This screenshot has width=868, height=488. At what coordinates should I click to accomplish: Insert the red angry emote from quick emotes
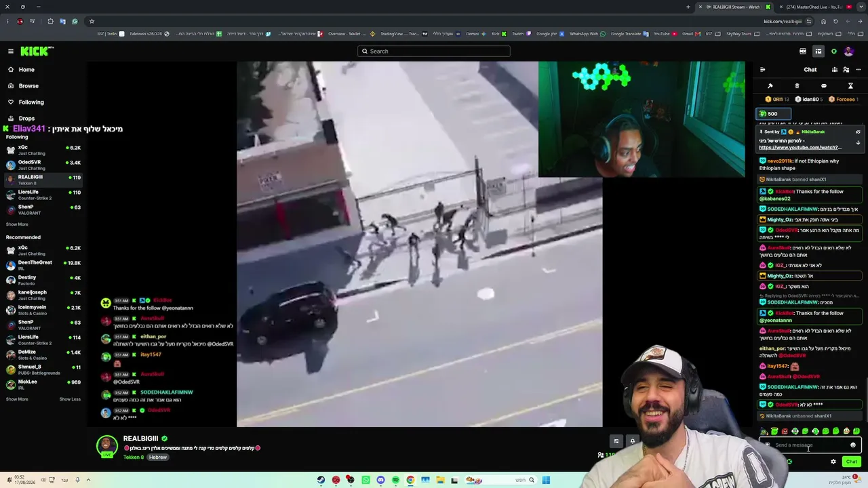pos(785,431)
